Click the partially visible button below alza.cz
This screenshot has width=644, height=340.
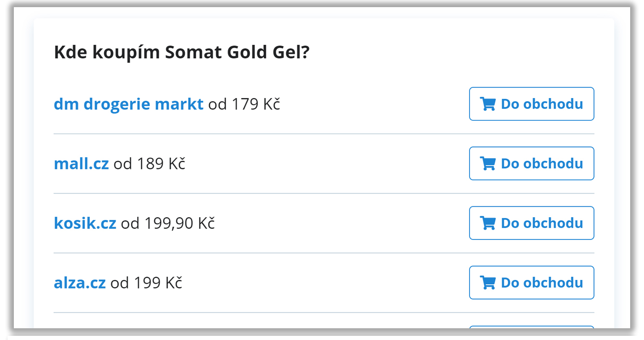[532, 327]
